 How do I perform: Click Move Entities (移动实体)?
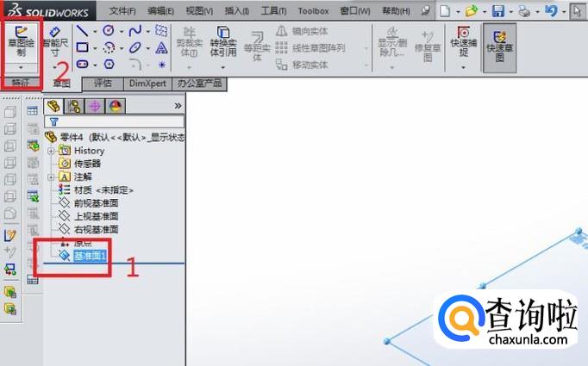[x=302, y=65]
